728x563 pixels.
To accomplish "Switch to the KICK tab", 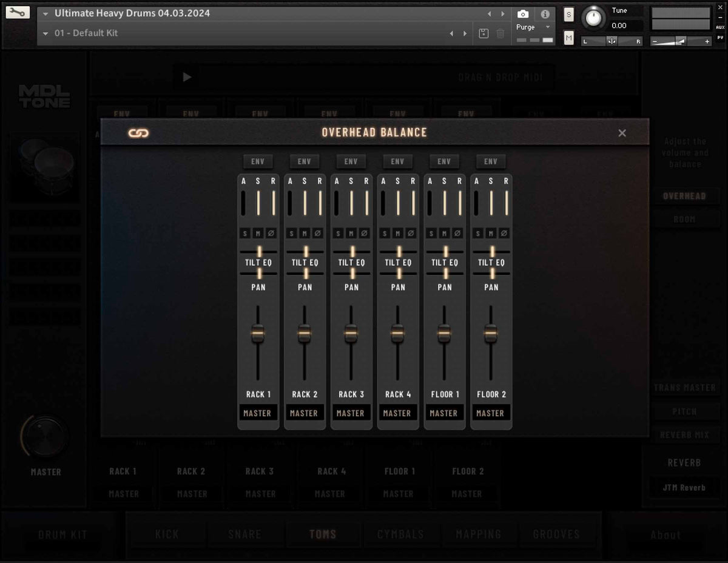I will tap(167, 534).
